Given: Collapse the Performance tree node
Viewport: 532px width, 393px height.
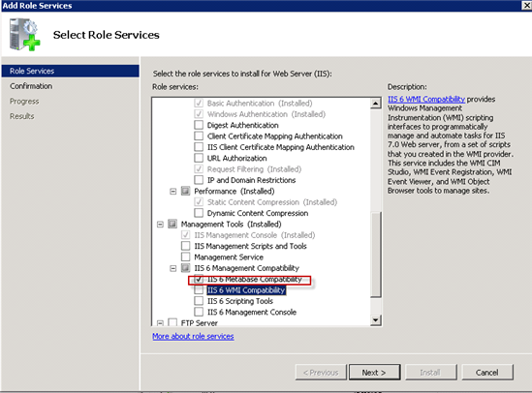Looking at the screenshot, I should (173, 192).
